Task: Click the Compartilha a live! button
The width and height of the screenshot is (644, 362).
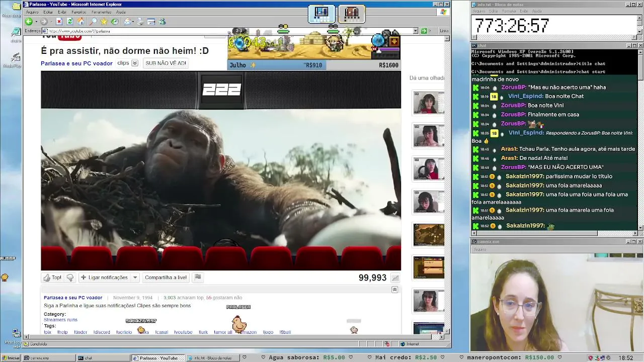Action: (166, 278)
